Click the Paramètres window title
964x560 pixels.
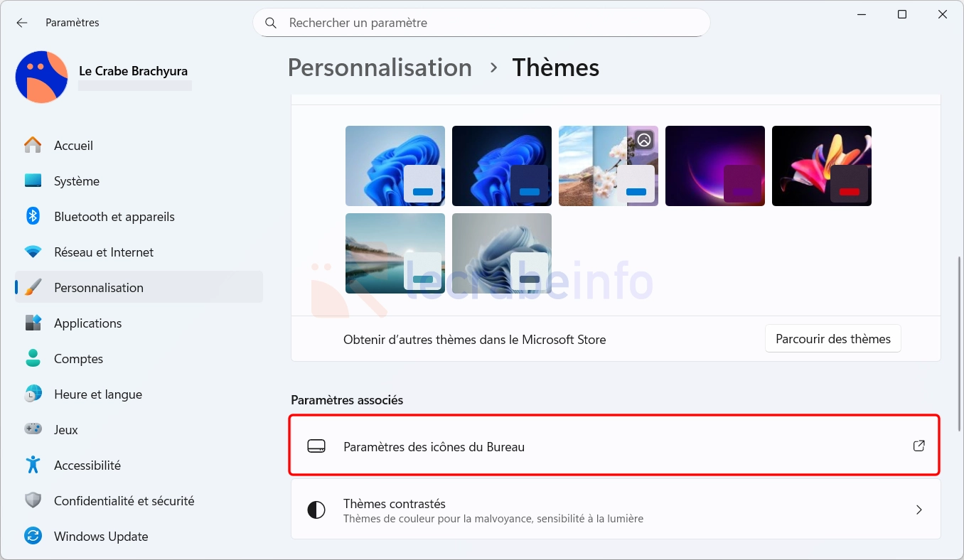(73, 23)
